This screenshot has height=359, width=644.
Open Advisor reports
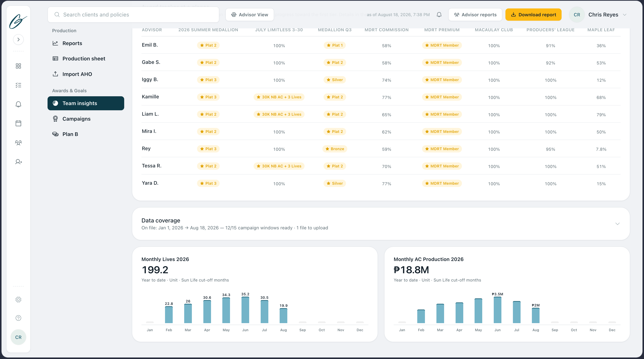pyautogui.click(x=475, y=15)
